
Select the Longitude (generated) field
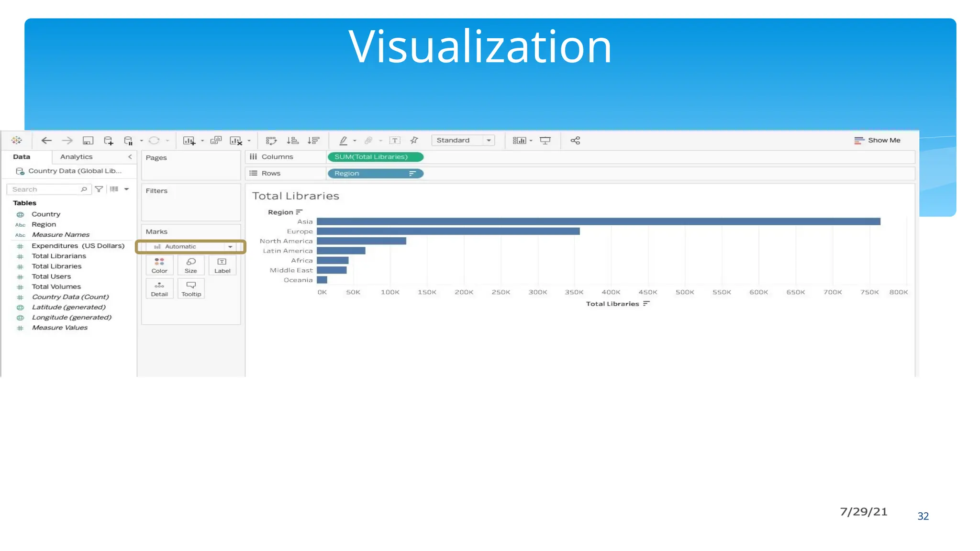[71, 318]
